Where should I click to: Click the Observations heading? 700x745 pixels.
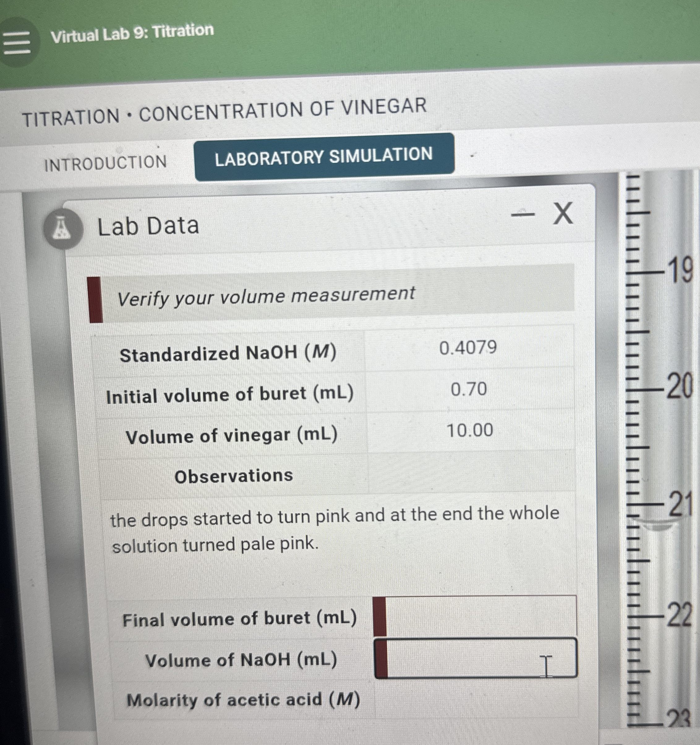[x=233, y=476]
